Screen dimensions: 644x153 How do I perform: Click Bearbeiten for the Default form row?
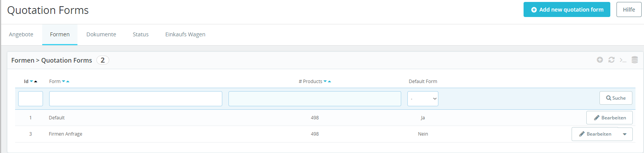tap(610, 118)
